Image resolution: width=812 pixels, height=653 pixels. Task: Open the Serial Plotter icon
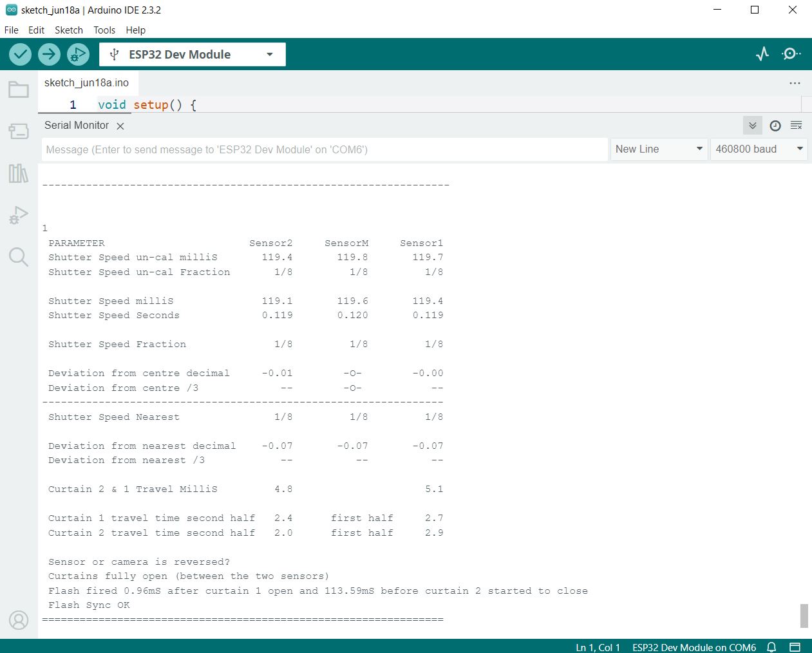(762, 54)
